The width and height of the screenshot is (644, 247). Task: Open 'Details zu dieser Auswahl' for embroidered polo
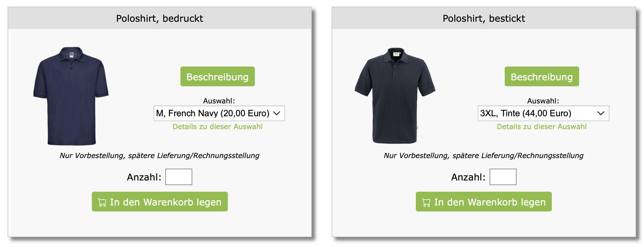[542, 127]
